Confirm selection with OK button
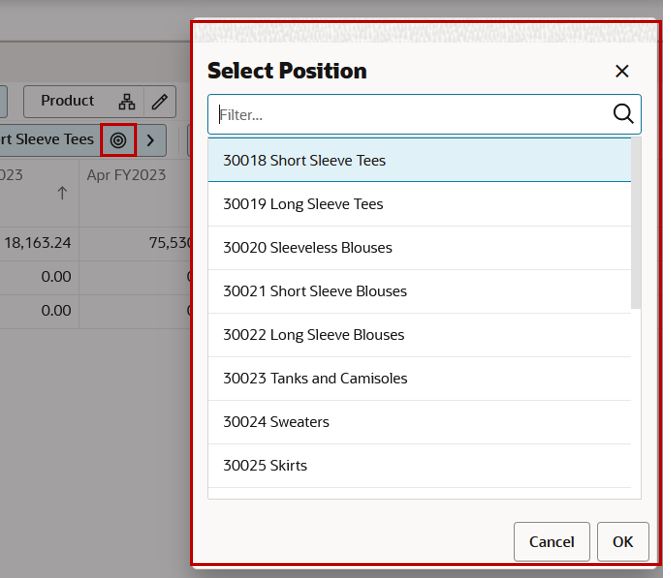 point(623,542)
